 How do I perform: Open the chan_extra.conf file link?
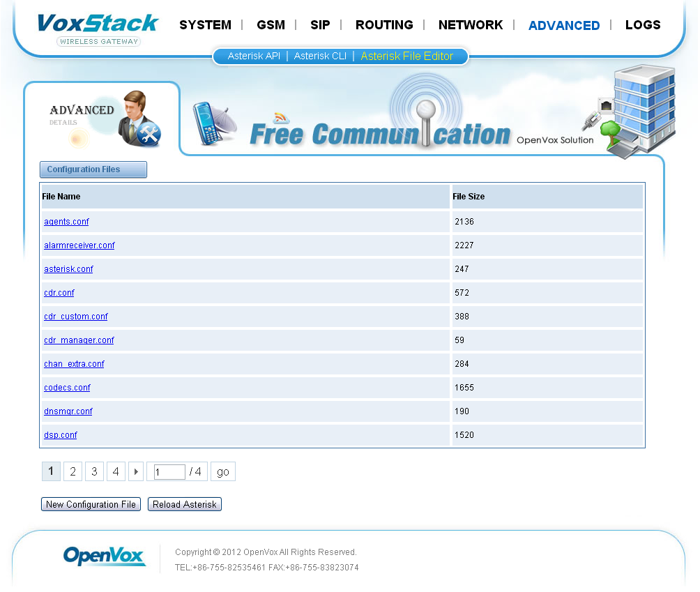point(74,364)
